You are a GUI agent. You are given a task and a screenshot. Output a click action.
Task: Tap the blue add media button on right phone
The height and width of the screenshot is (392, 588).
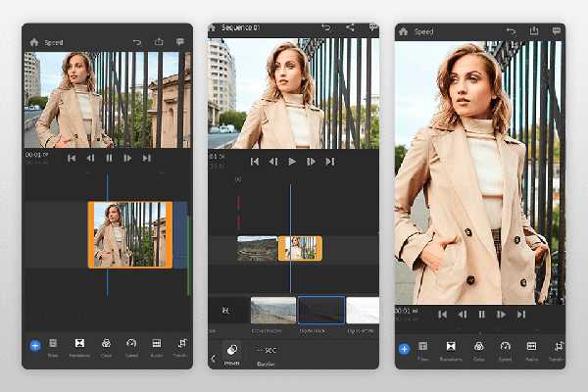pos(404,349)
